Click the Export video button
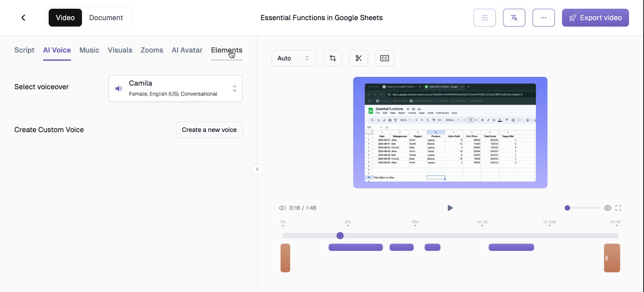This screenshot has width=644, height=292. tap(595, 18)
